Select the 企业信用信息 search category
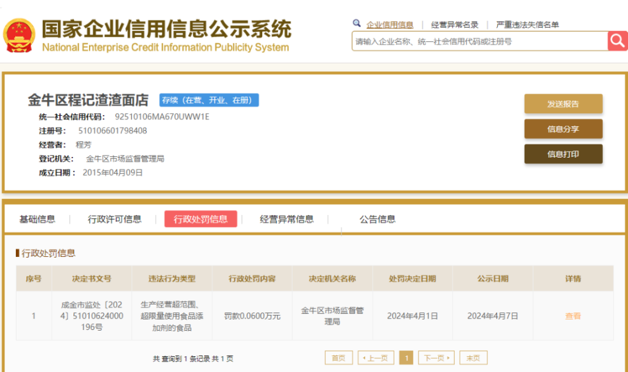The height and width of the screenshot is (372, 628). 390,25
